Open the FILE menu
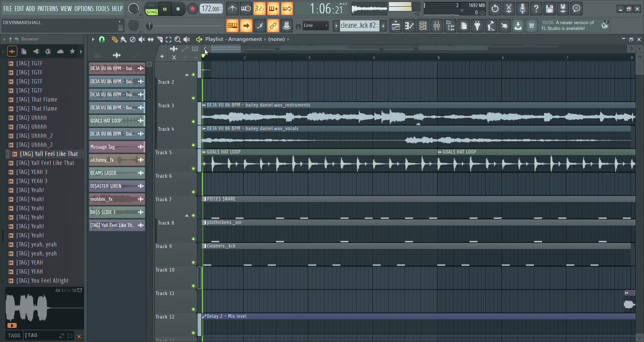644x342 pixels. point(7,9)
